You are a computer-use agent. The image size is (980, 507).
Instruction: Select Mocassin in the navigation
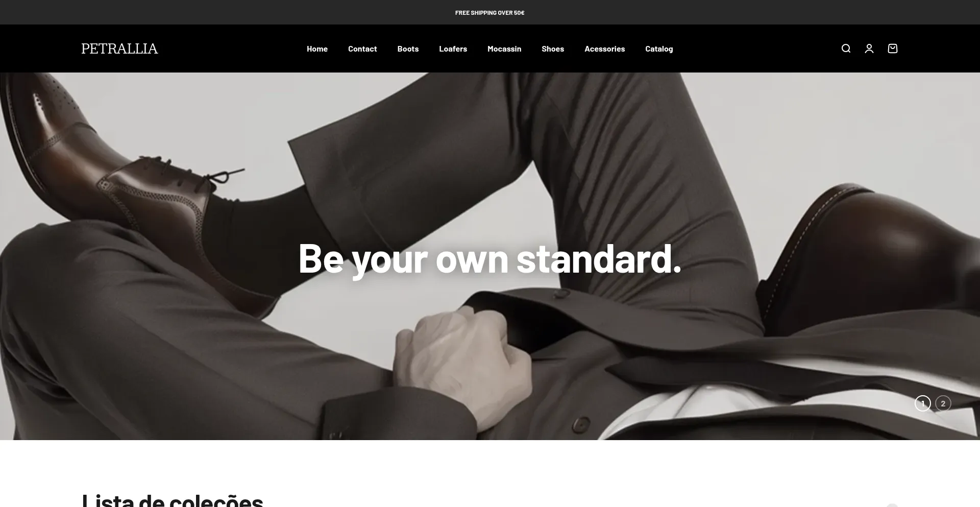click(504, 49)
